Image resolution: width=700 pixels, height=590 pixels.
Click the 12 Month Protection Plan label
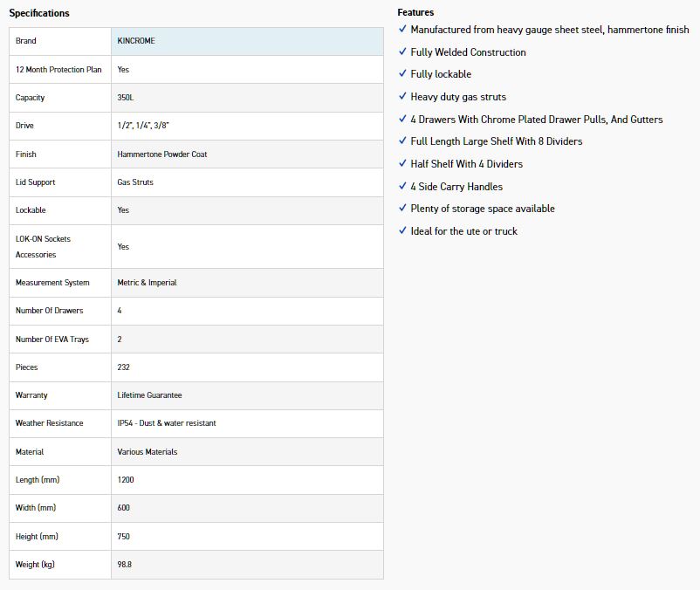click(x=58, y=69)
